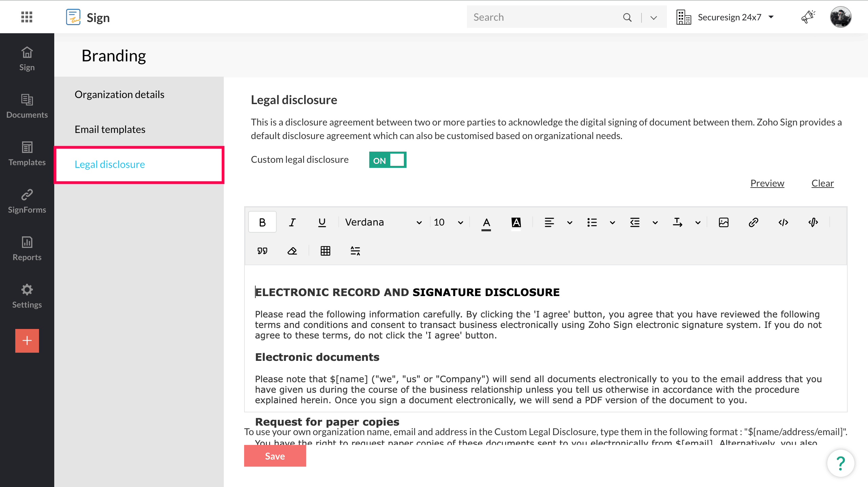The height and width of the screenshot is (487, 868).
Task: Toggle bold formatting button
Action: (262, 222)
